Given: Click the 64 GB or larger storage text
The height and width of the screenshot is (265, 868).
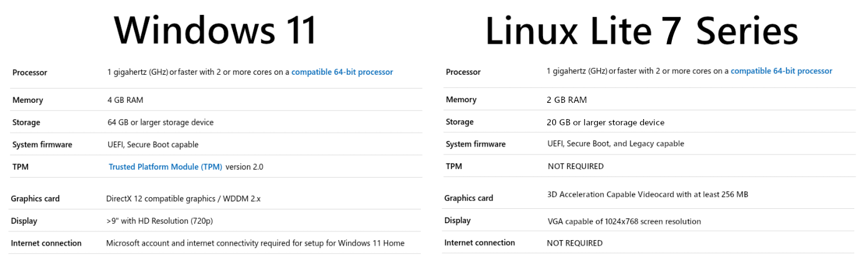Looking at the screenshot, I should tap(160, 122).
